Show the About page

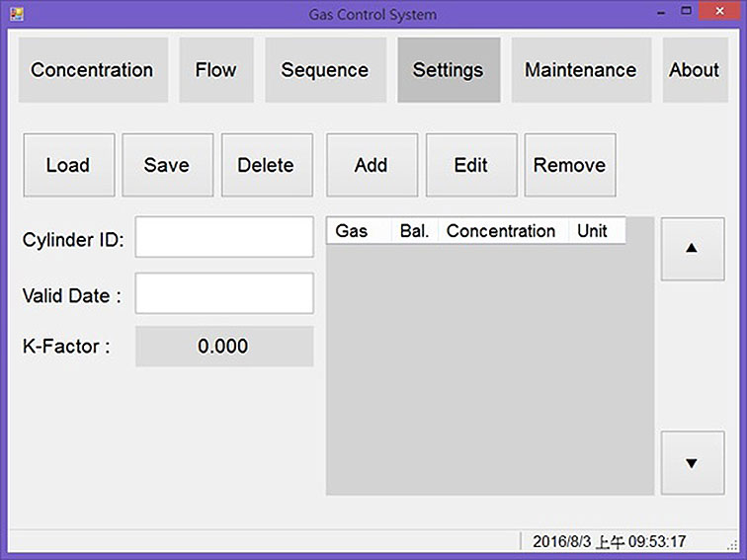[694, 70]
